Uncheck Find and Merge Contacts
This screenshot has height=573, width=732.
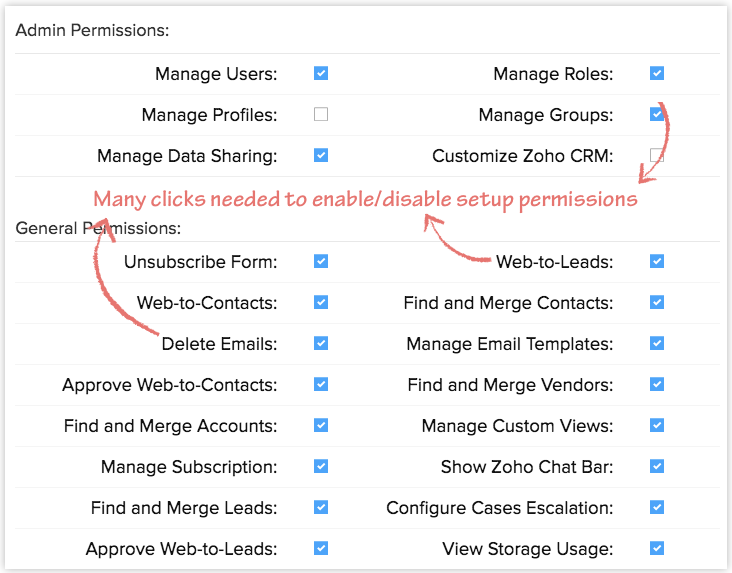[x=657, y=302]
